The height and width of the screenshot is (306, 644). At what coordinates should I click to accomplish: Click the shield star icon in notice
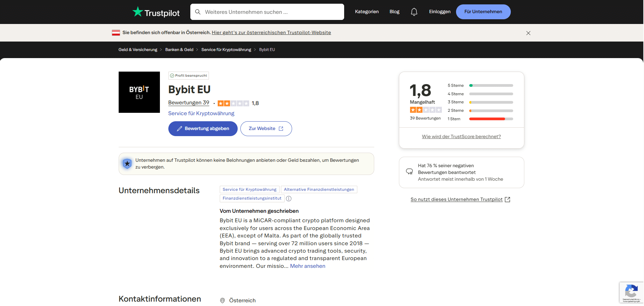pyautogui.click(x=127, y=164)
